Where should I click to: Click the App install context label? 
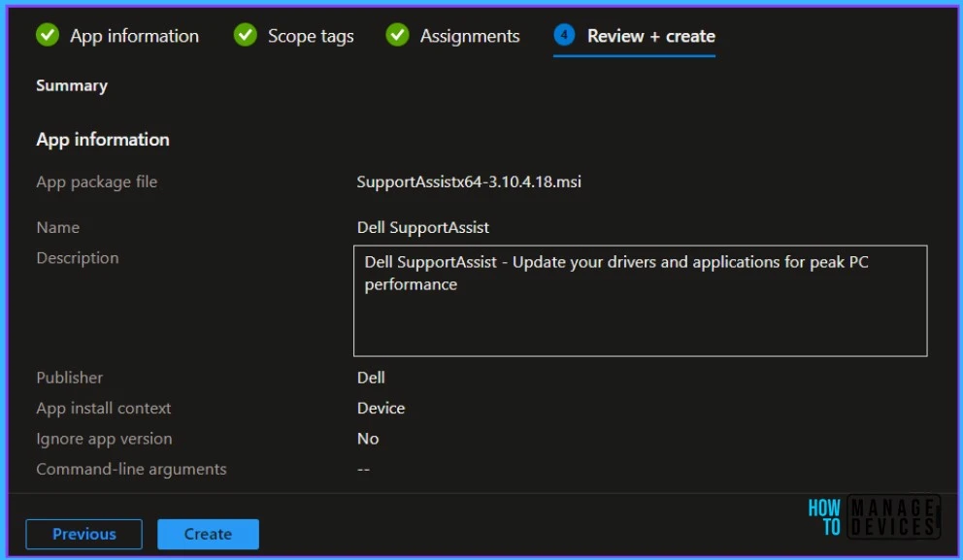pos(103,409)
